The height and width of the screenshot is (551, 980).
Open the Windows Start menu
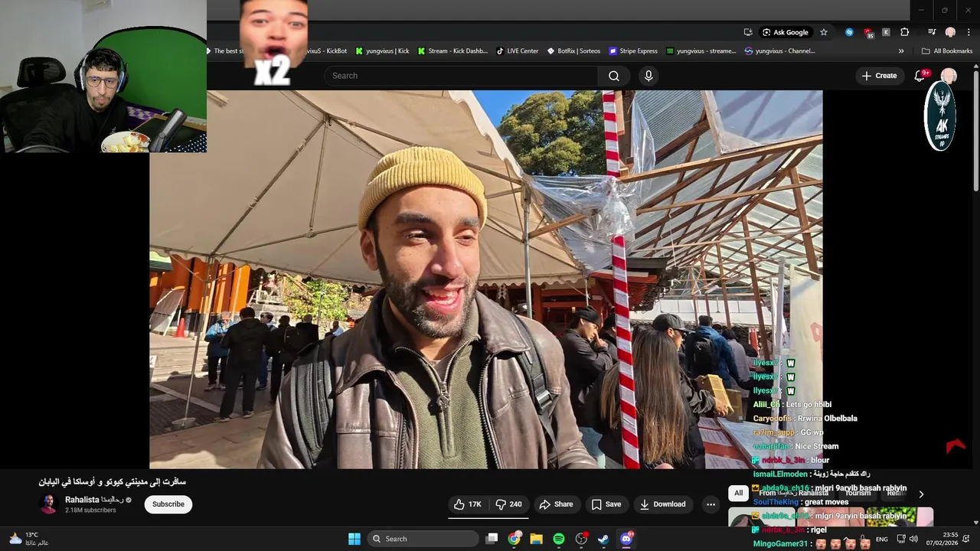coord(354,539)
